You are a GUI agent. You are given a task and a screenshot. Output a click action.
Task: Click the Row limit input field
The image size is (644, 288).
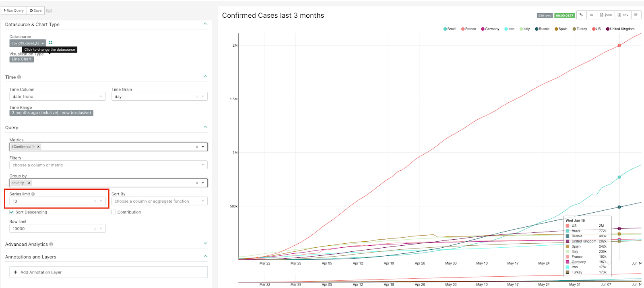(x=52, y=229)
